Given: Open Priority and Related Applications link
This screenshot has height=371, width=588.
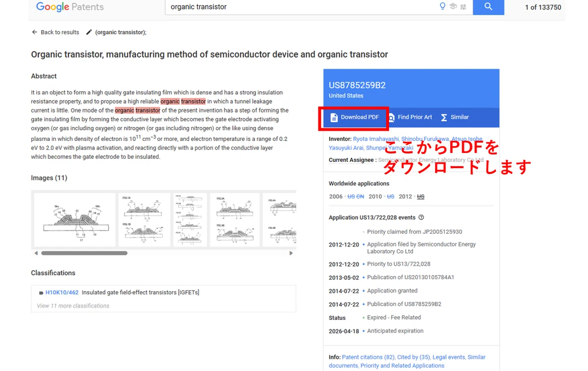Looking at the screenshot, I should 402,366.
